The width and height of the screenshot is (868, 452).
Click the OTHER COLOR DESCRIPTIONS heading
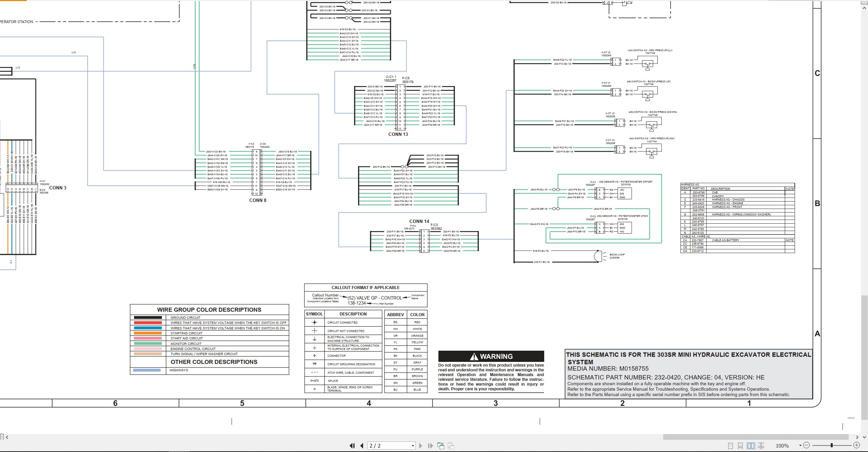tap(214, 362)
